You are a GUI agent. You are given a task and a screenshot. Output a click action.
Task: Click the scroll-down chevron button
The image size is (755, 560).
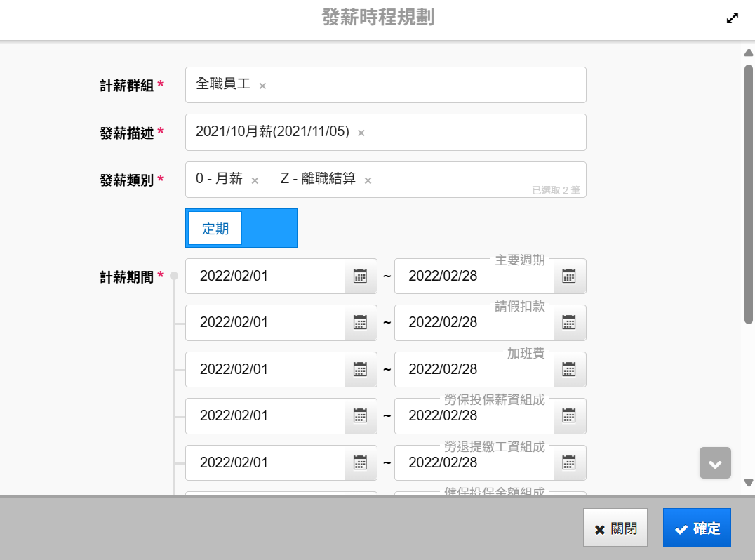click(715, 463)
